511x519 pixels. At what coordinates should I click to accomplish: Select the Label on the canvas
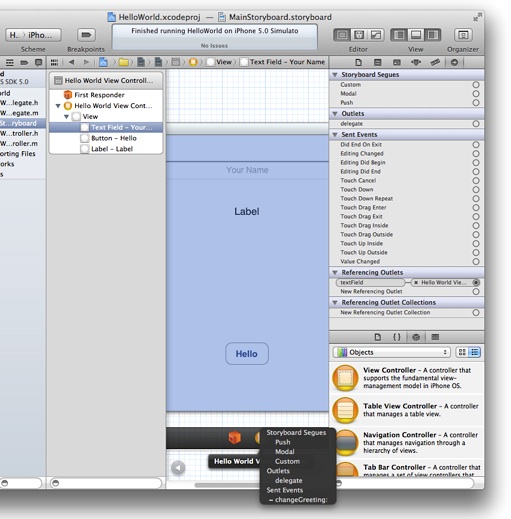pyautogui.click(x=247, y=211)
